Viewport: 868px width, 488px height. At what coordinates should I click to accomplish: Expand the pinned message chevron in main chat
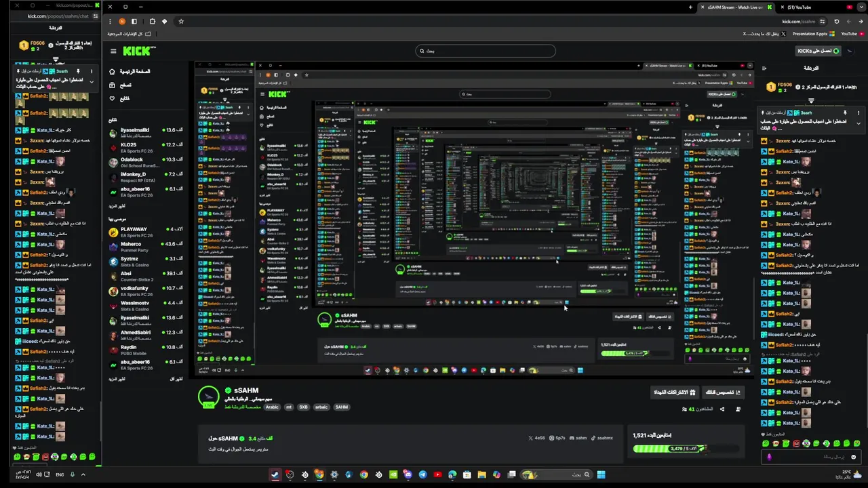(859, 123)
